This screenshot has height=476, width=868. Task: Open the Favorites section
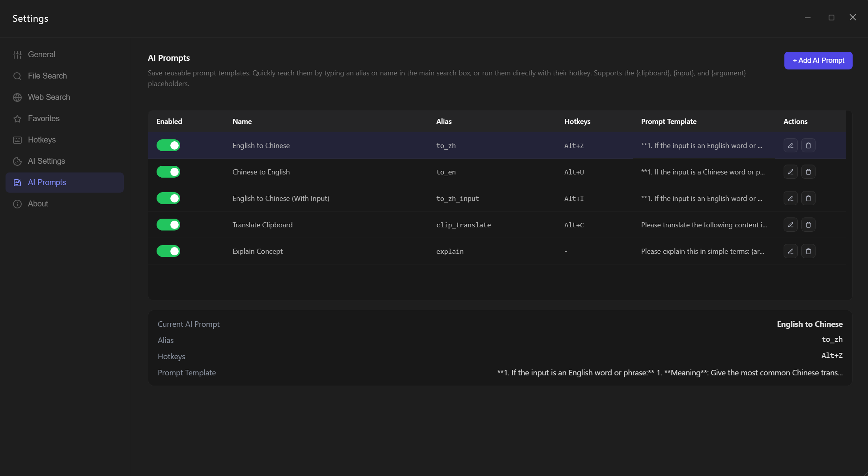(x=65, y=118)
